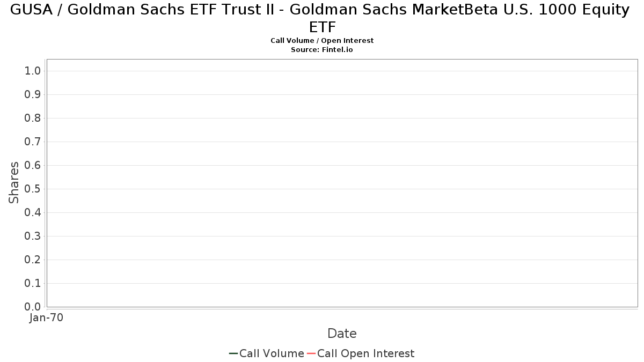
Task: Click the 0.6 y-axis tick label
Action: [33, 165]
